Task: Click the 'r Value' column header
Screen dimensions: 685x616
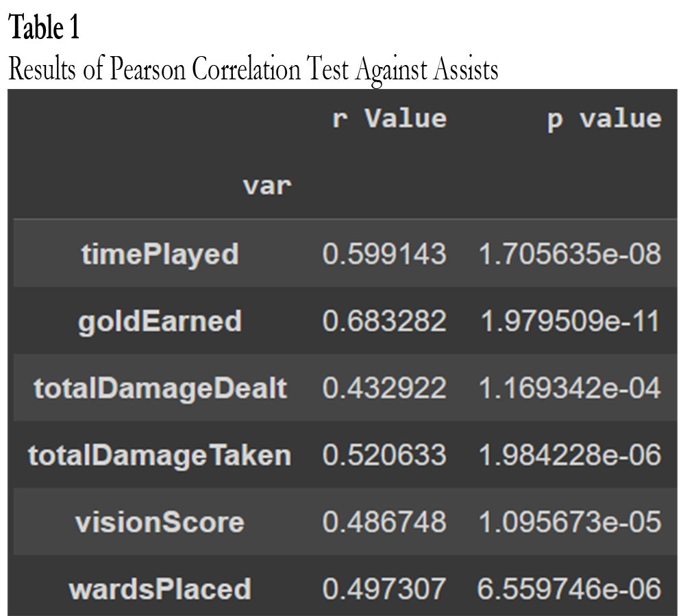Action: point(389,118)
